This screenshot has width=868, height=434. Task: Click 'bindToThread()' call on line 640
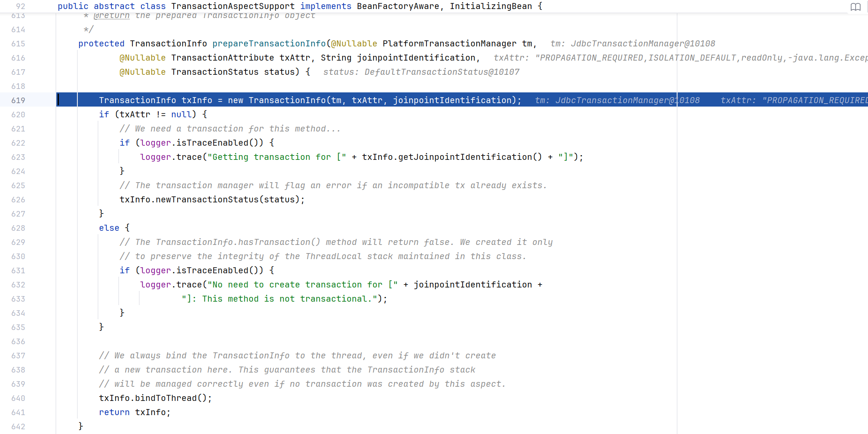click(171, 398)
